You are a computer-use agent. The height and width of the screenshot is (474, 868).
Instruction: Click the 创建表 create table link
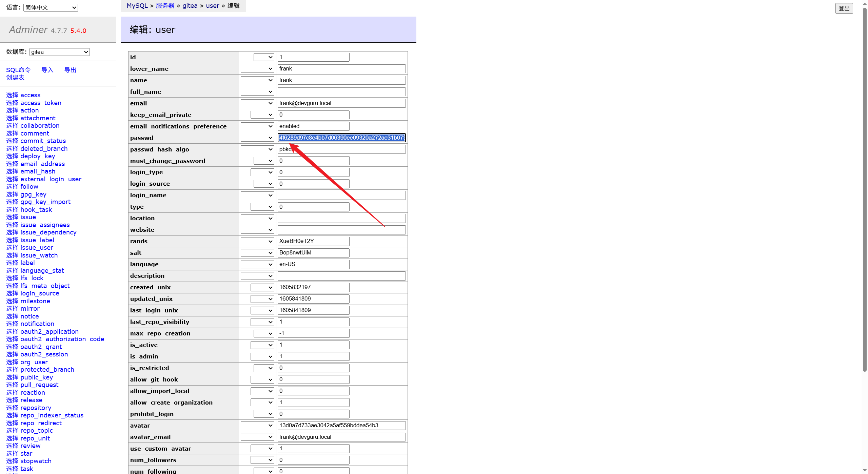pyautogui.click(x=15, y=77)
